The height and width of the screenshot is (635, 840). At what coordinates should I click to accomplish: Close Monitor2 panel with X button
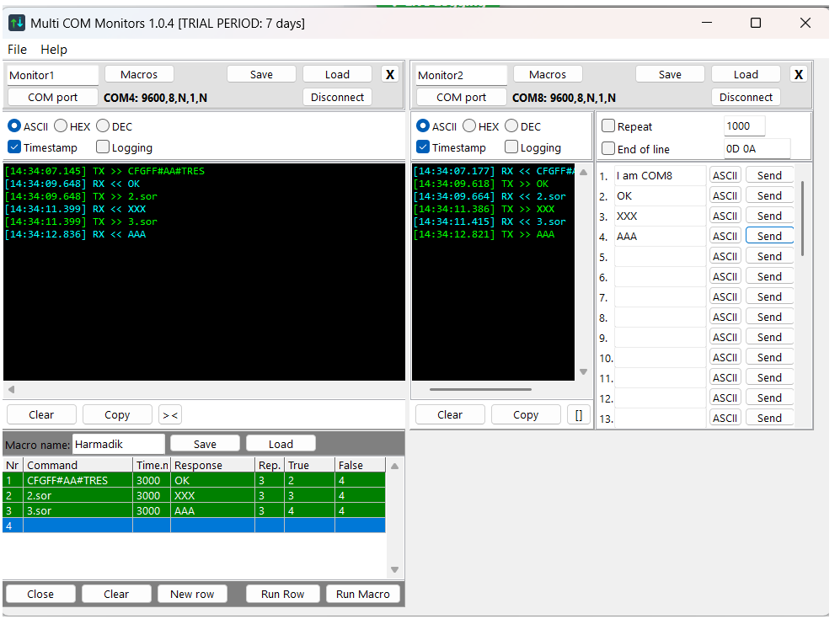[x=798, y=74]
